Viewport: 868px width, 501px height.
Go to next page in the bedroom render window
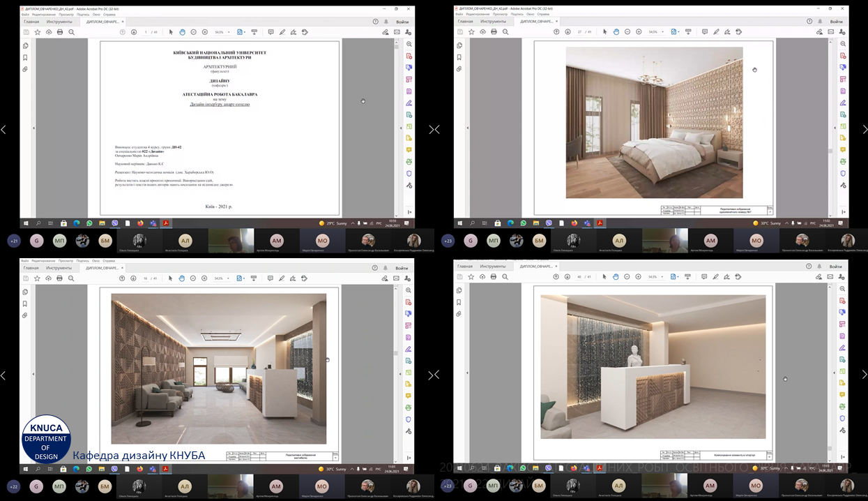coord(568,32)
